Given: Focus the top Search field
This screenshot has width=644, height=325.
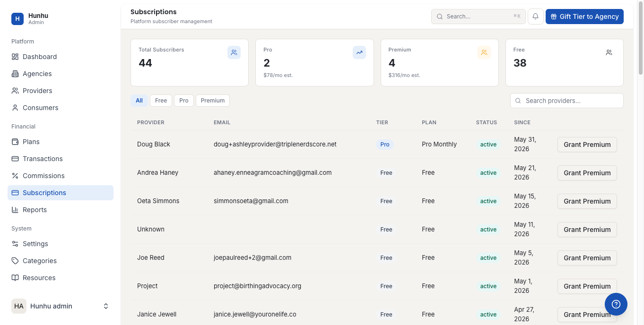Looking at the screenshot, I should [479, 17].
